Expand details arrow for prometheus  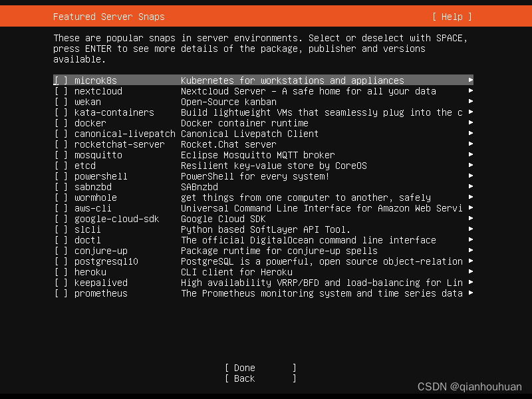point(471,293)
